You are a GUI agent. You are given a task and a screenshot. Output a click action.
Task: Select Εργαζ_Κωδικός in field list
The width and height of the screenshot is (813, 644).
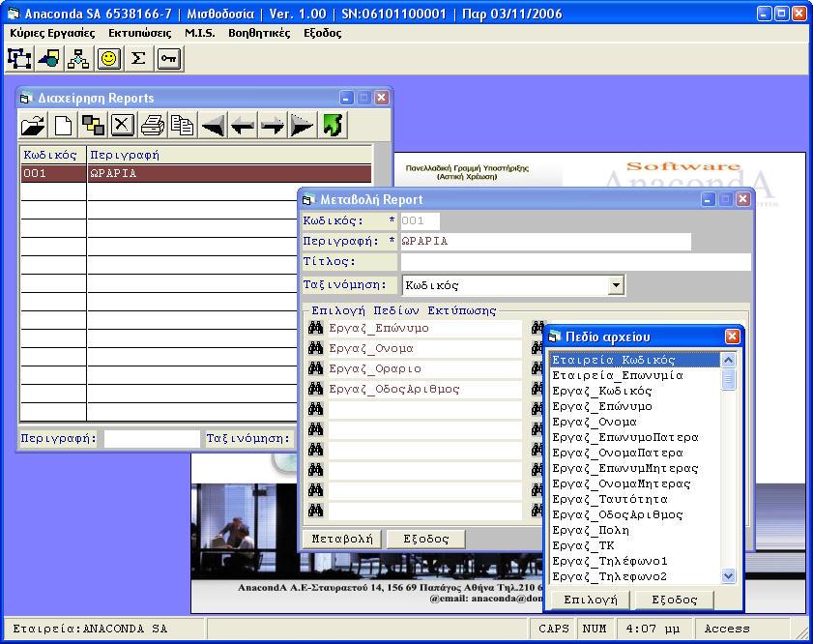tap(634, 391)
